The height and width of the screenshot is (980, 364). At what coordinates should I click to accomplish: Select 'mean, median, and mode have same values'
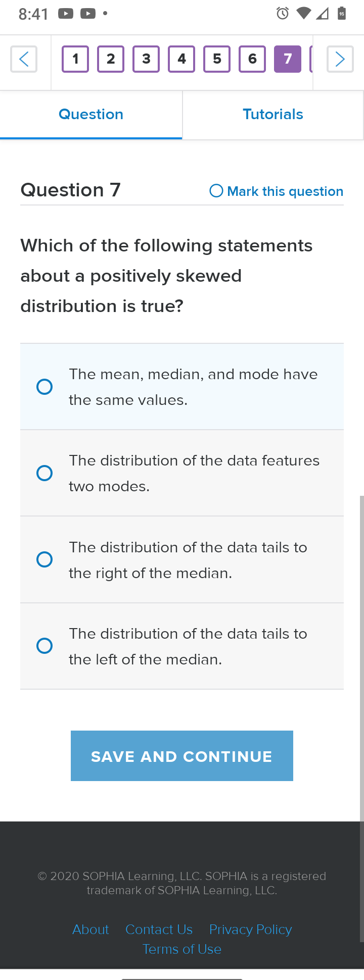182,387
